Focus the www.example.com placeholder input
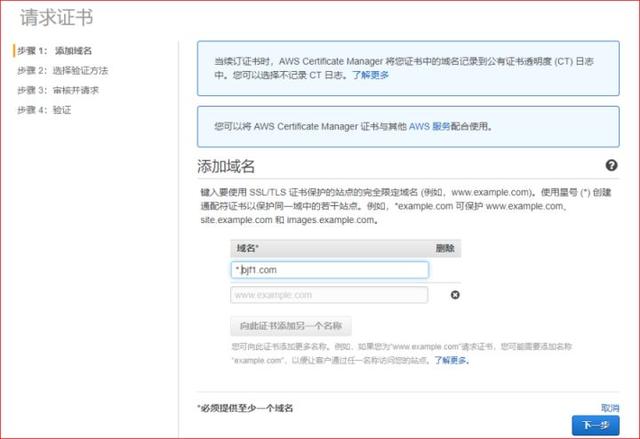Screen dimensions: 640x439 coord(329,295)
